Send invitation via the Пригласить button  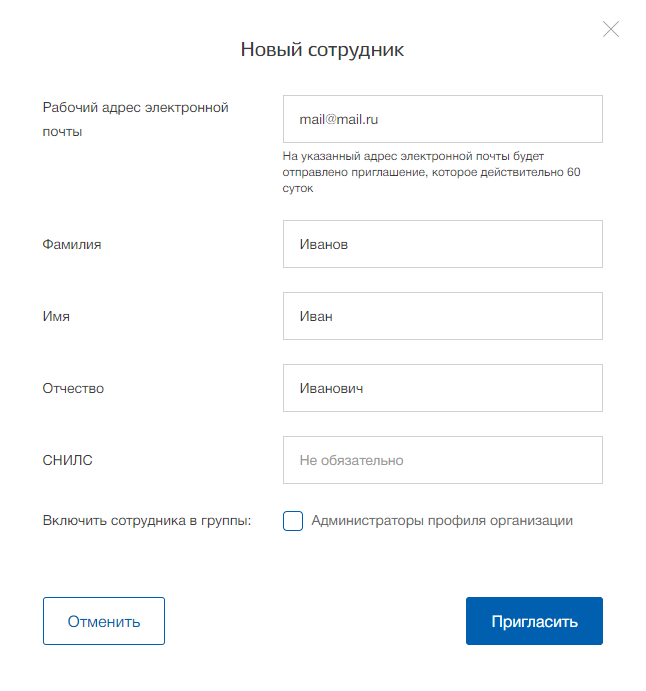(534, 621)
